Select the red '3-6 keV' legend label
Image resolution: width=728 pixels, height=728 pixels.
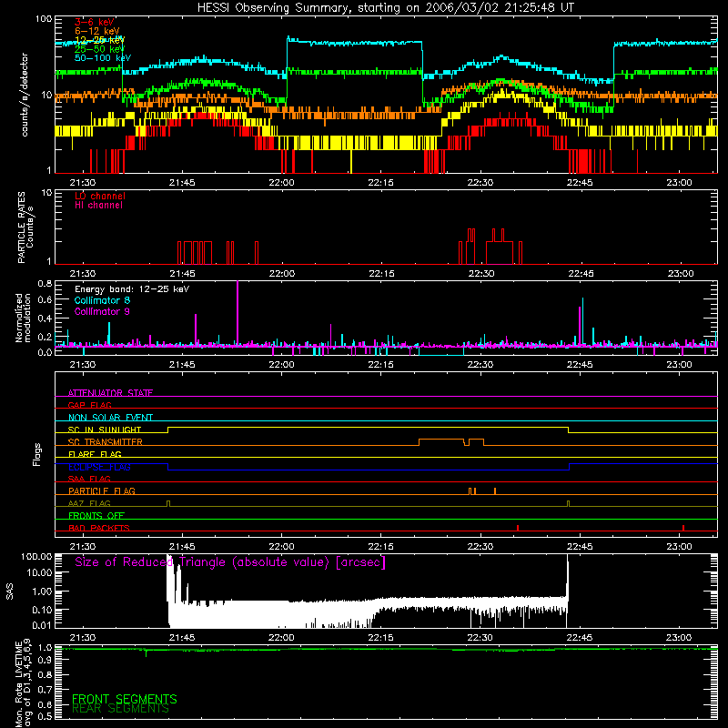point(95,22)
